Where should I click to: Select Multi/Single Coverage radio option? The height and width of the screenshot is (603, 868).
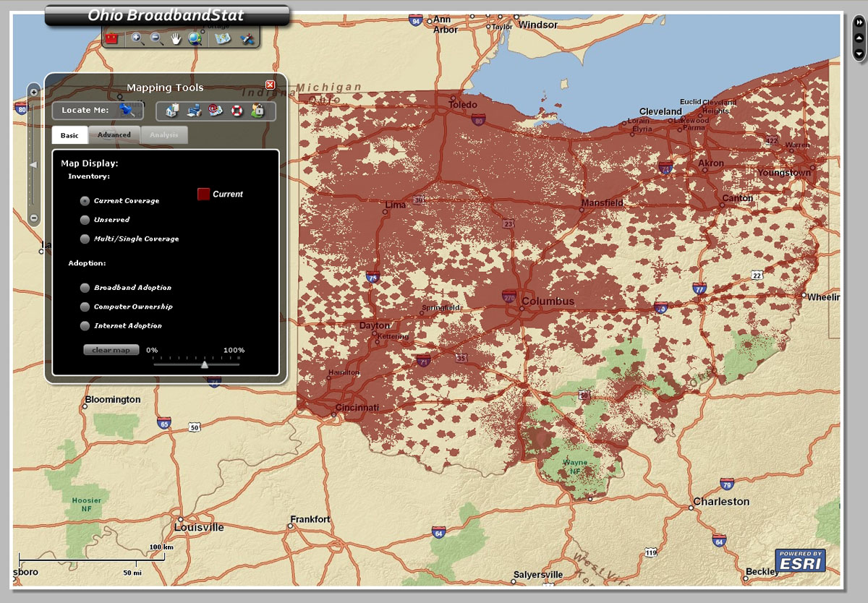coord(85,239)
